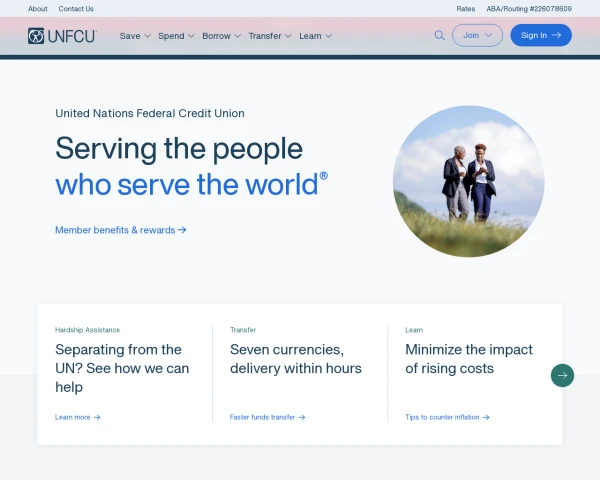
Task: Open the Save dropdown menu
Action: pyautogui.click(x=135, y=36)
